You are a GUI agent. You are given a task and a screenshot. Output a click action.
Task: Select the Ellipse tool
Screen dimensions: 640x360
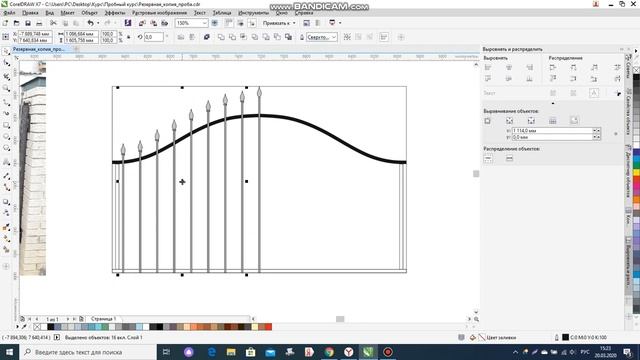point(6,137)
